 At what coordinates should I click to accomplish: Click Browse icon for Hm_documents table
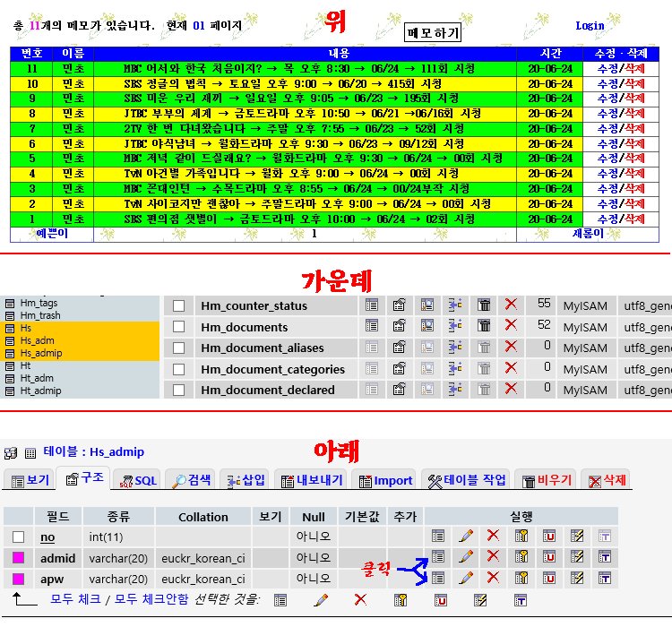pos(372,326)
